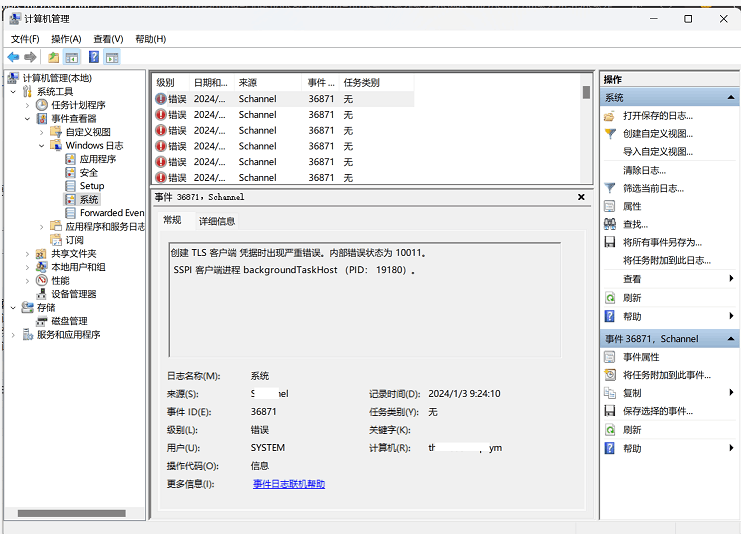Viewport: 741px width, 534px height.
Task: Expand the 复制 submenu
Action: 732,393
